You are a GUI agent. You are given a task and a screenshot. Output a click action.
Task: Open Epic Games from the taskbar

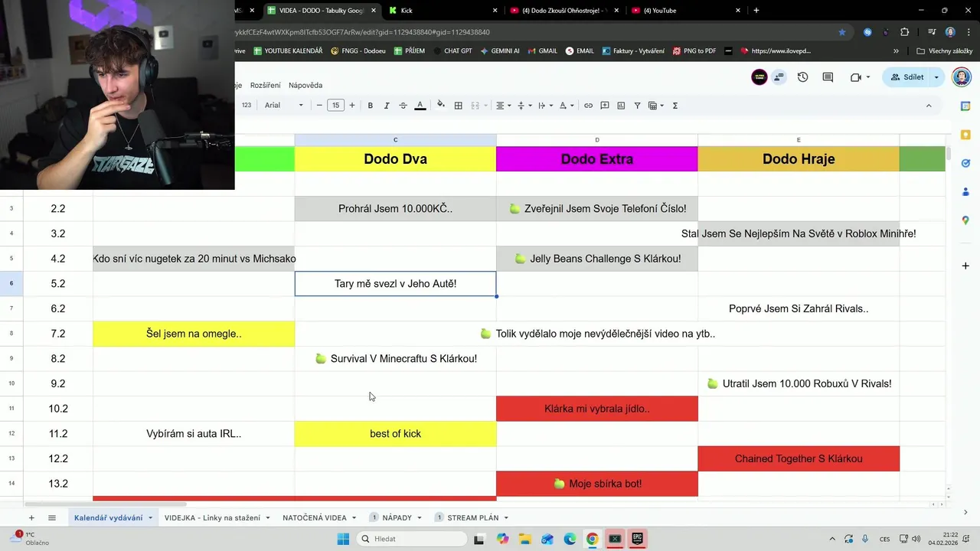pyautogui.click(x=637, y=539)
